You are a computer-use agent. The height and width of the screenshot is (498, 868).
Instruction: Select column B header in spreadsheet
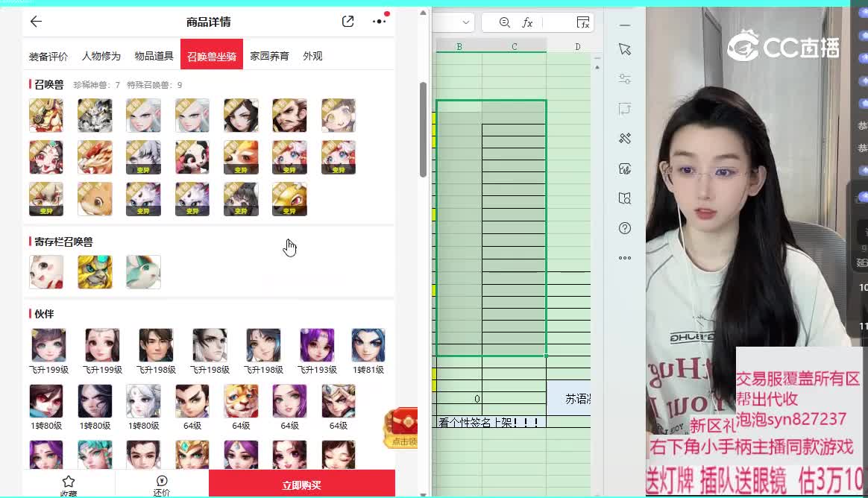(x=459, y=46)
